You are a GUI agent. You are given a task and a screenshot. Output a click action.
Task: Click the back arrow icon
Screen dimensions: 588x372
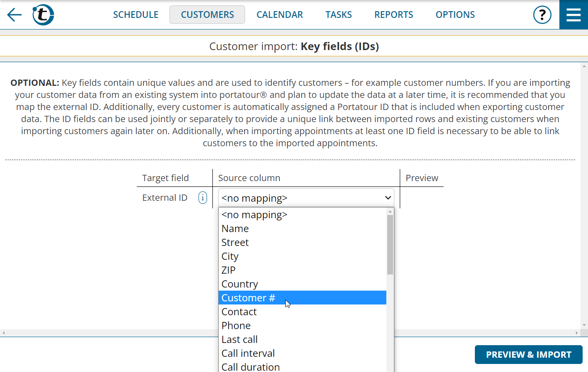point(14,15)
